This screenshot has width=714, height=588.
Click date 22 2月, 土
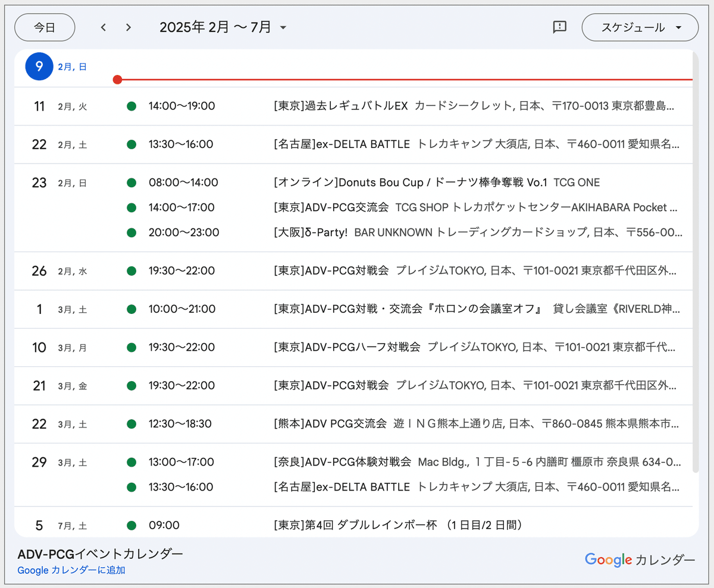click(59, 144)
